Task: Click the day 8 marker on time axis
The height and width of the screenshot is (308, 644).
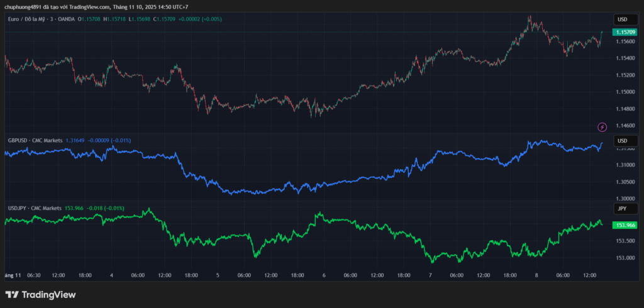Action: pyautogui.click(x=536, y=275)
